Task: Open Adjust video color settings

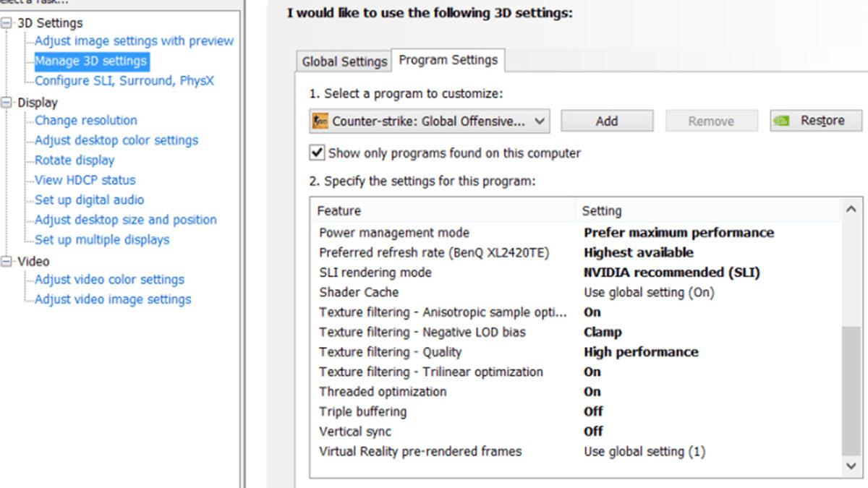Action: pyautogui.click(x=109, y=280)
